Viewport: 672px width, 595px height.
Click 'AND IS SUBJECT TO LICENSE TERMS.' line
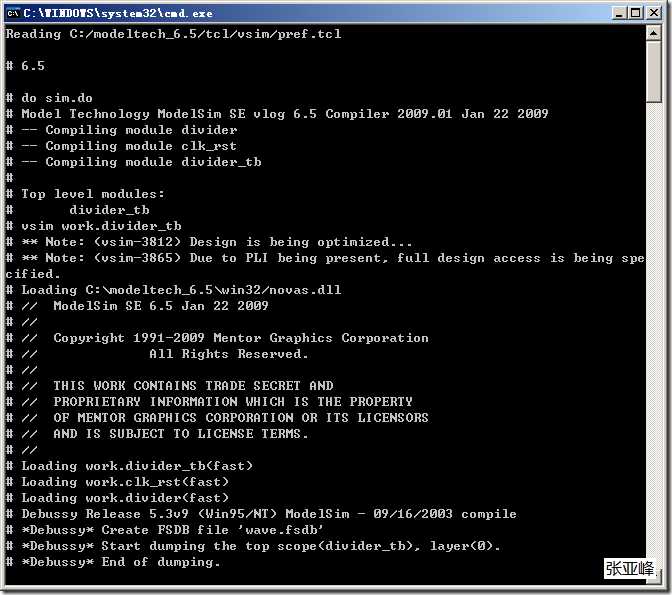pyautogui.click(x=157, y=434)
